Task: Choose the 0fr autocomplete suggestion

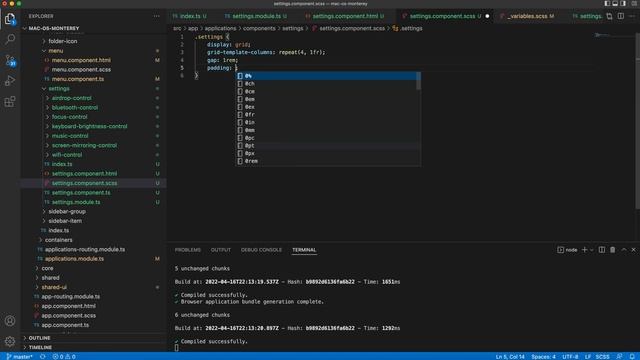Action: pos(326,115)
